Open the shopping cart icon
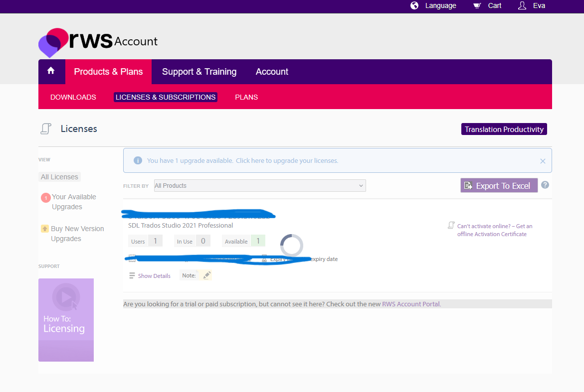This screenshot has height=392, width=584. pyautogui.click(x=477, y=5)
